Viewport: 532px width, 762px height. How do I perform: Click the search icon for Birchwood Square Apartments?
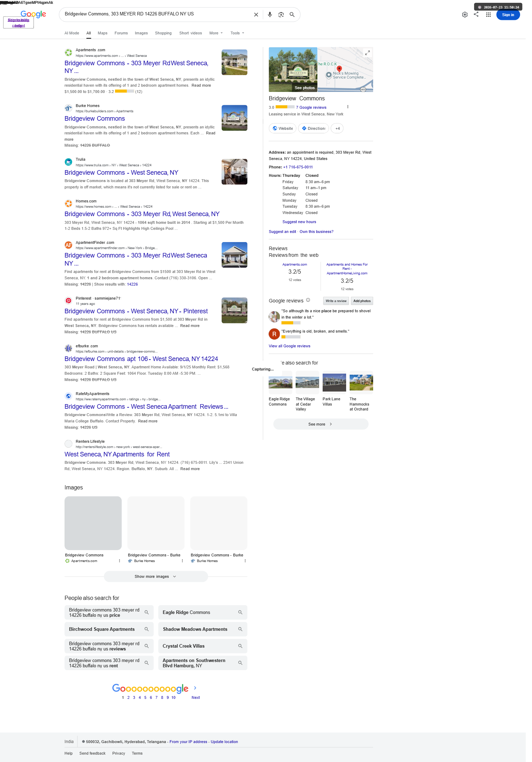point(147,629)
